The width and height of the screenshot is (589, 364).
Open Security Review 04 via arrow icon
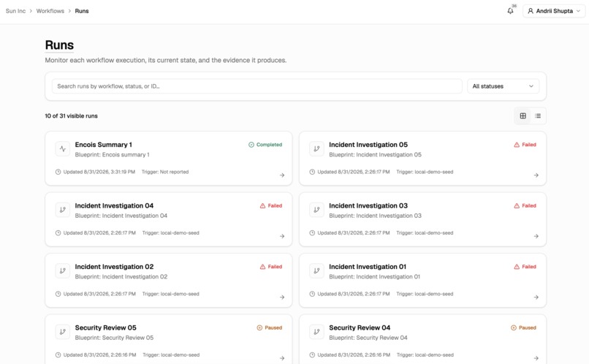[536, 358]
